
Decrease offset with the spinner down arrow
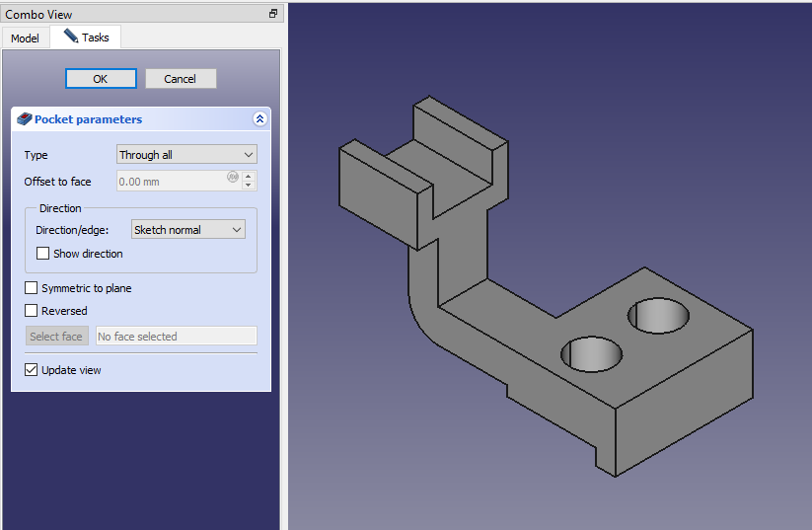[x=249, y=186]
